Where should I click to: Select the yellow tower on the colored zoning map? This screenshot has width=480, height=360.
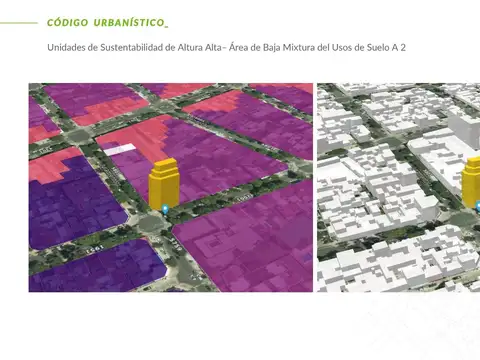164,183
